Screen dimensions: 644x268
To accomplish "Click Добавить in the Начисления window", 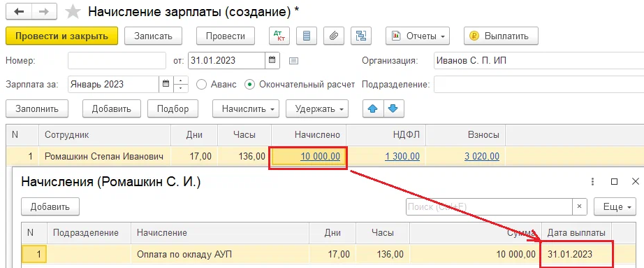I will [x=50, y=206].
